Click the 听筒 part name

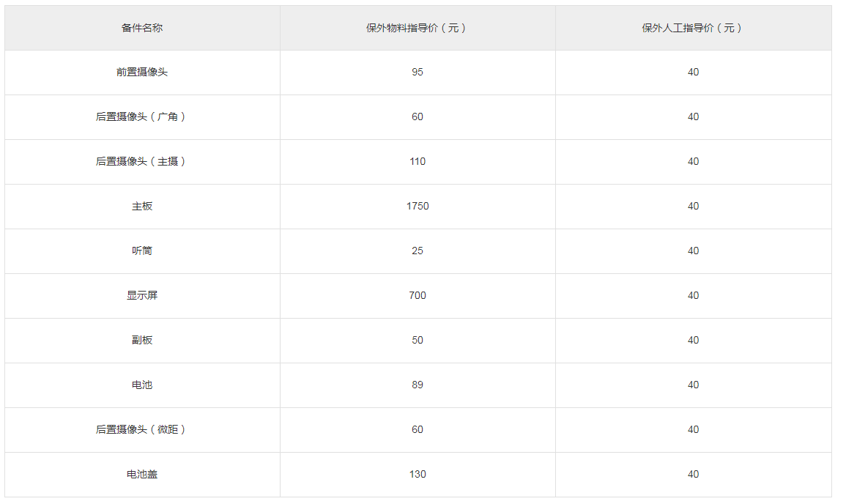(x=142, y=251)
